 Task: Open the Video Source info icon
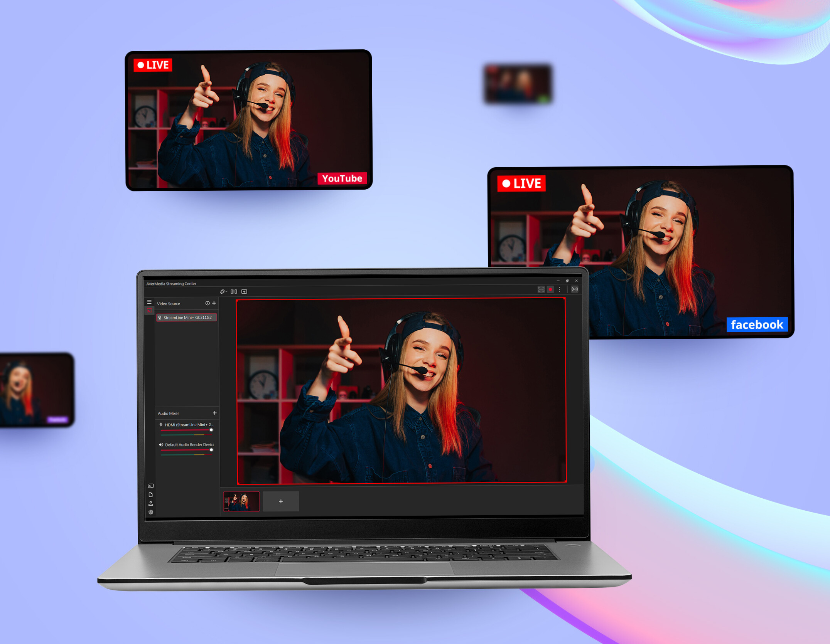[x=207, y=303]
